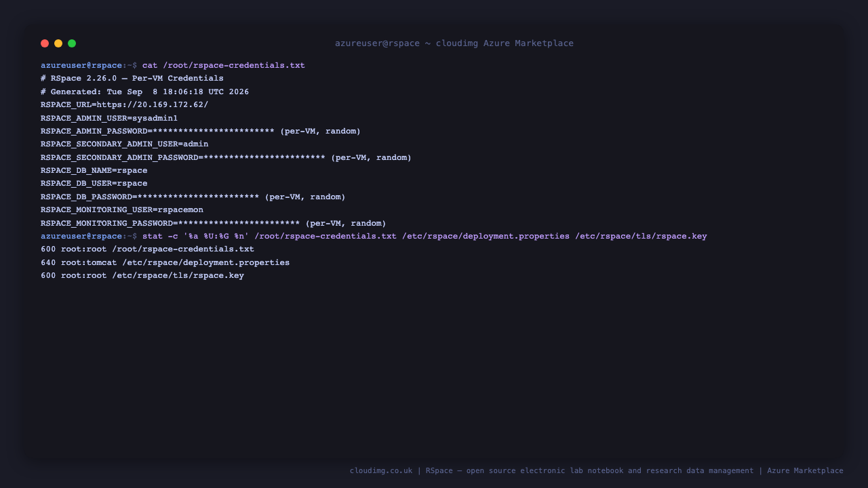
Task: Click the terminal title 'azureuser@rspace ~ cloudimg Azure Marketplace'
Action: coord(454,43)
